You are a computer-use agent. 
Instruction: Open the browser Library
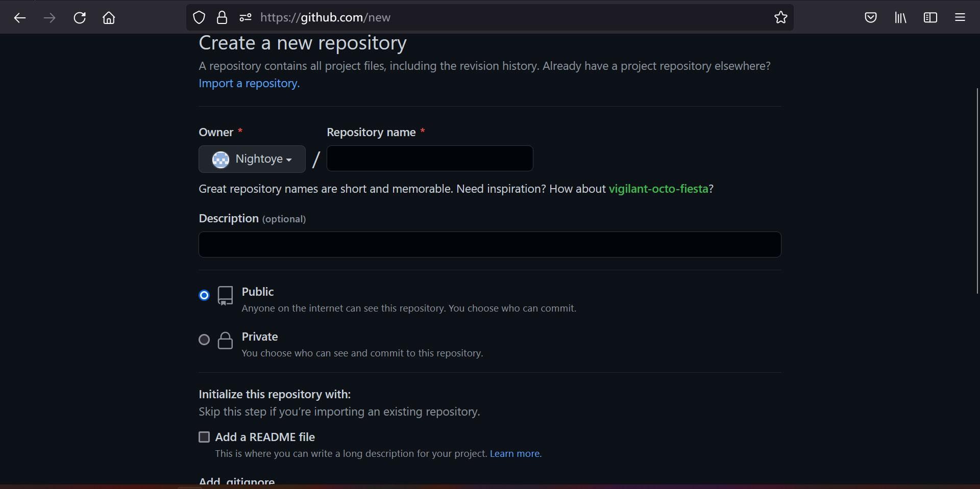pos(900,17)
